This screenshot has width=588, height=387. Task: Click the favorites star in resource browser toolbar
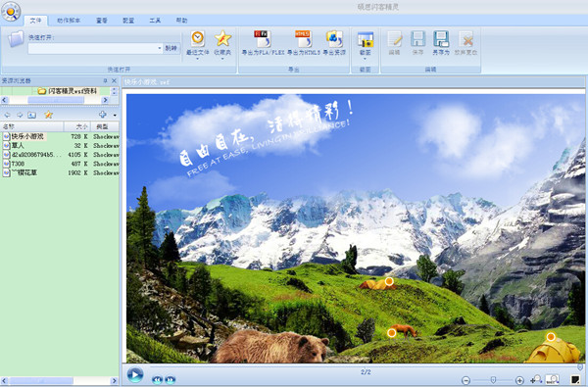click(x=48, y=115)
